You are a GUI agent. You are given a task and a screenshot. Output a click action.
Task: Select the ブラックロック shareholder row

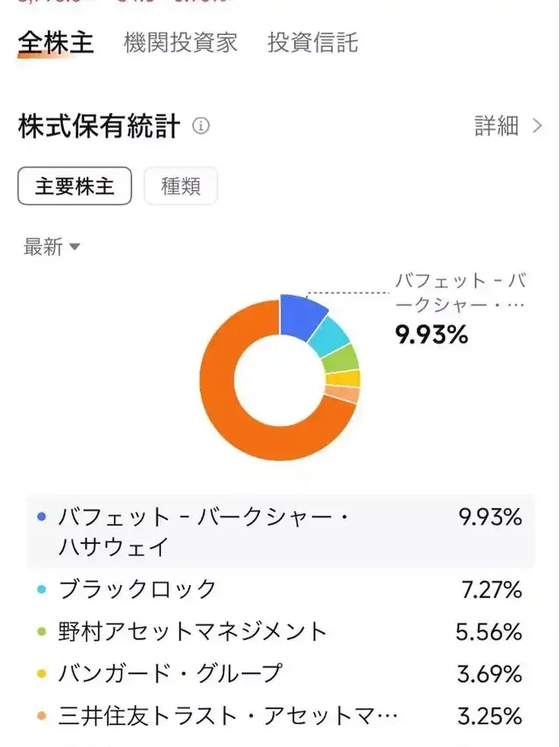click(x=280, y=589)
